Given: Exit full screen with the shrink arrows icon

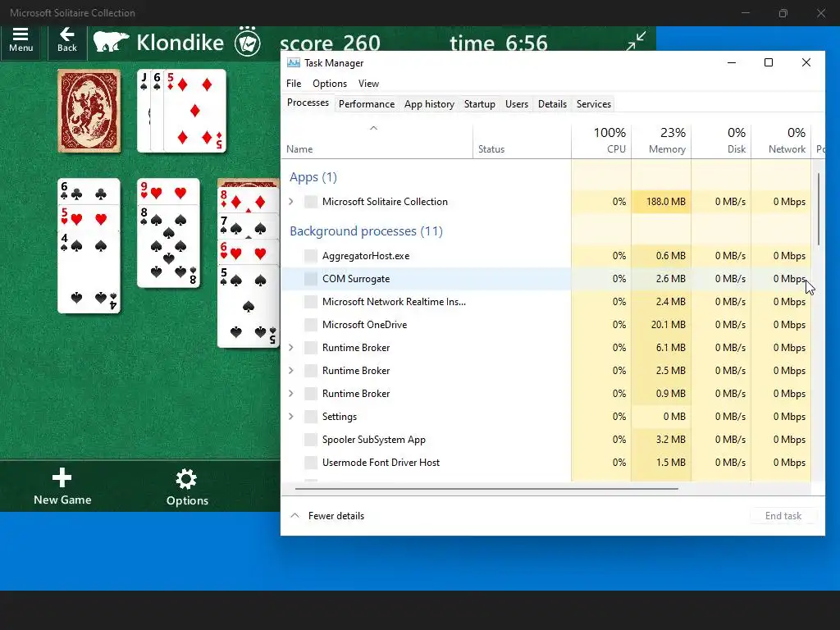Looking at the screenshot, I should click(636, 41).
